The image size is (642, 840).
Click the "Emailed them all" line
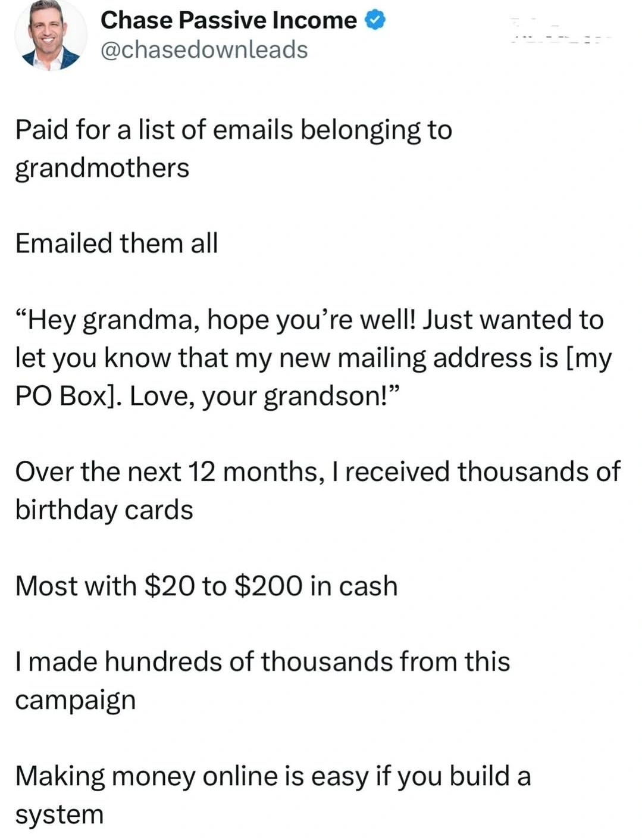click(x=117, y=243)
